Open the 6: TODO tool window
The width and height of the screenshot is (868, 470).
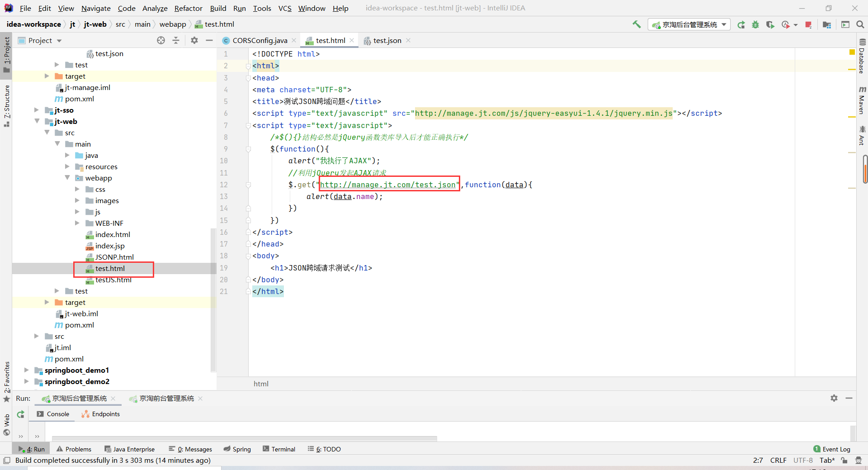(x=324, y=449)
